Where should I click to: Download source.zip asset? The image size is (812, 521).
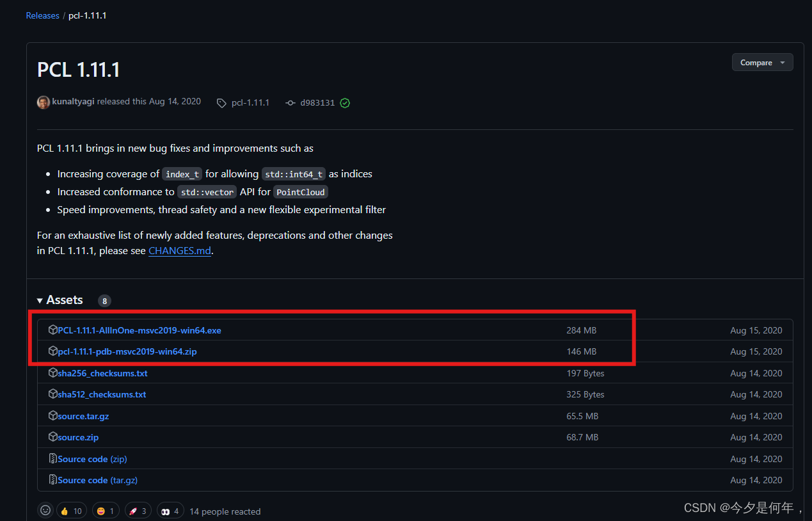click(x=78, y=437)
